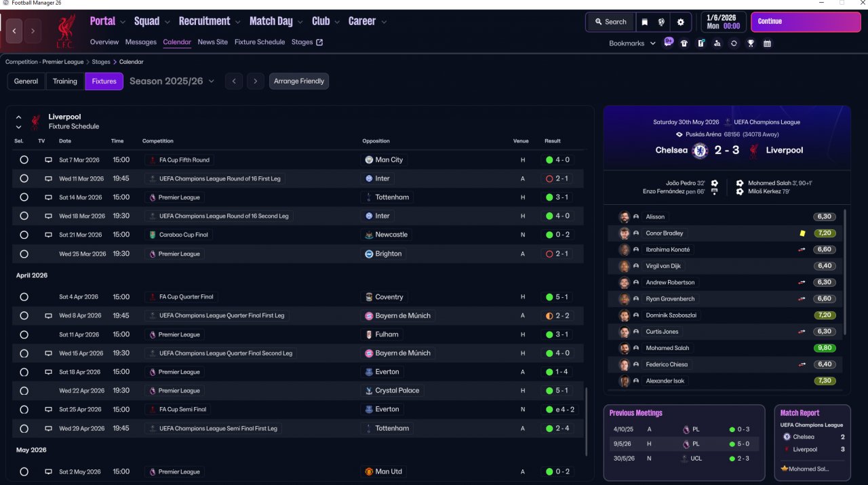
Task: Open the Match Report panel
Action: (x=812, y=443)
